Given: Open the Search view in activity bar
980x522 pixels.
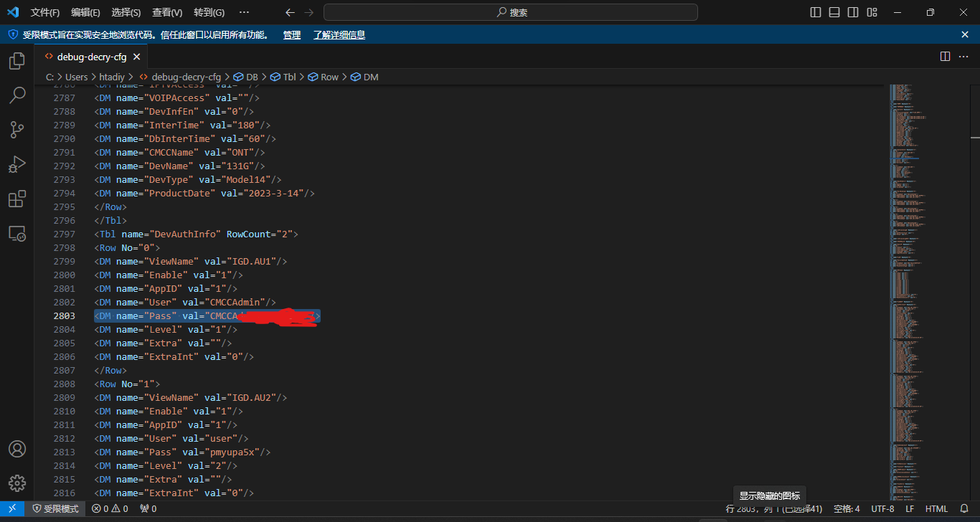Looking at the screenshot, I should click(x=17, y=95).
